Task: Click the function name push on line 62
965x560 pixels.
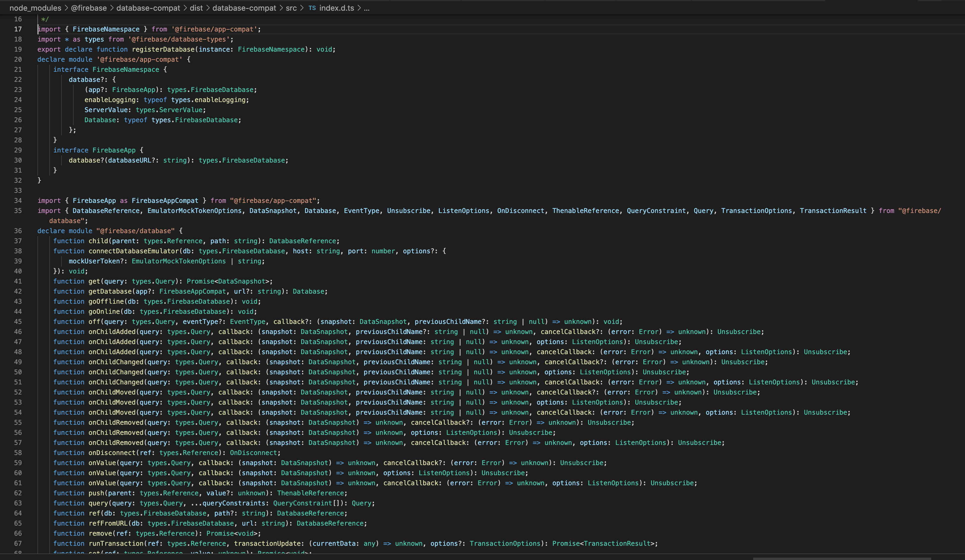Action: click(96, 493)
